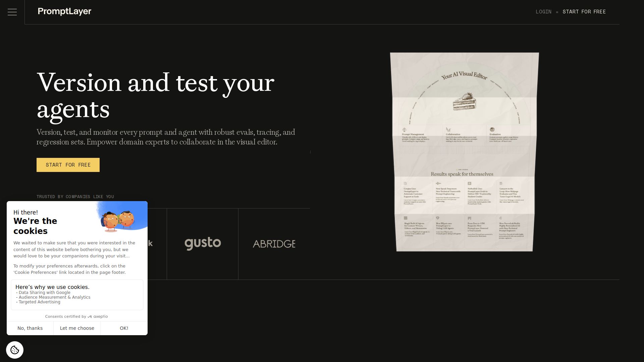The width and height of the screenshot is (644, 362).
Task: Click the Abridge company logo
Action: pyautogui.click(x=274, y=244)
